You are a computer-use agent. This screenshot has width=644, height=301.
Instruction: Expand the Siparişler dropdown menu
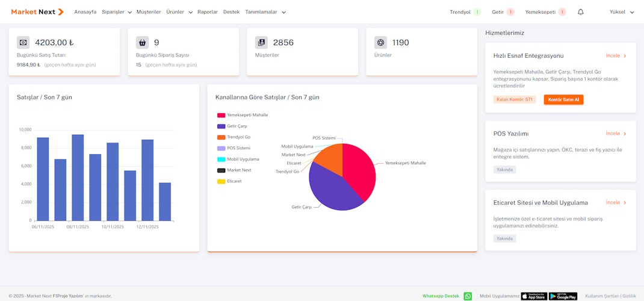[117, 12]
